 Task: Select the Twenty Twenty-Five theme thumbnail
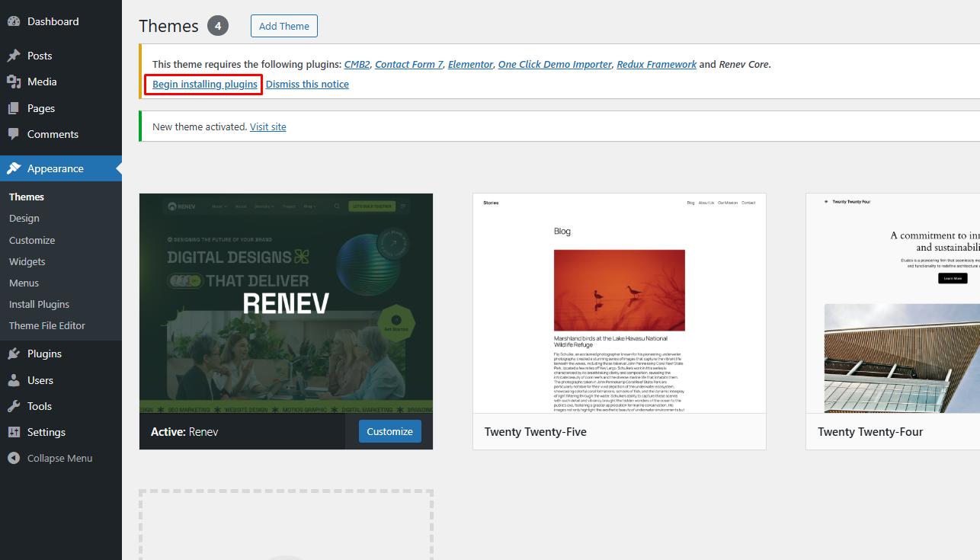[620, 303]
